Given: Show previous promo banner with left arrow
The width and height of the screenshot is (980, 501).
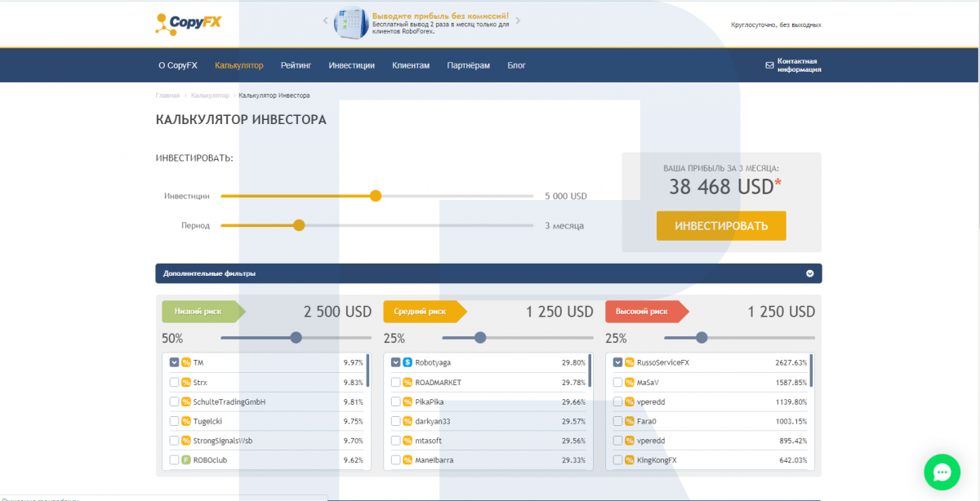Looking at the screenshot, I should click(326, 20).
